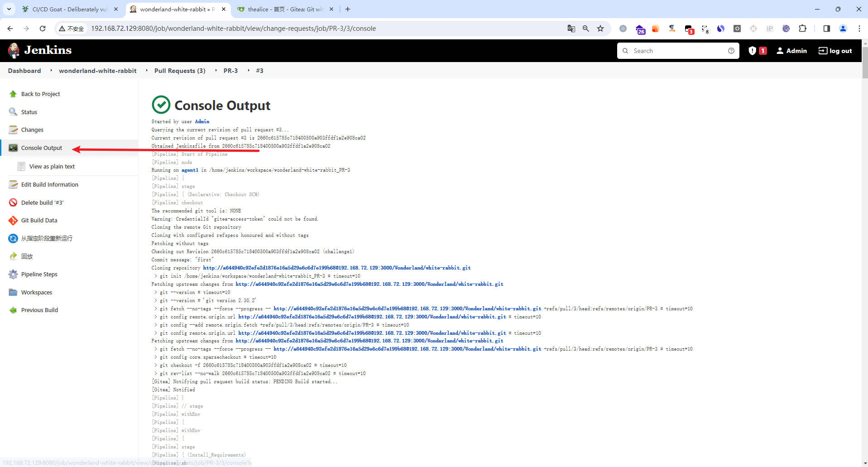Open the Admin account link in header

point(791,51)
